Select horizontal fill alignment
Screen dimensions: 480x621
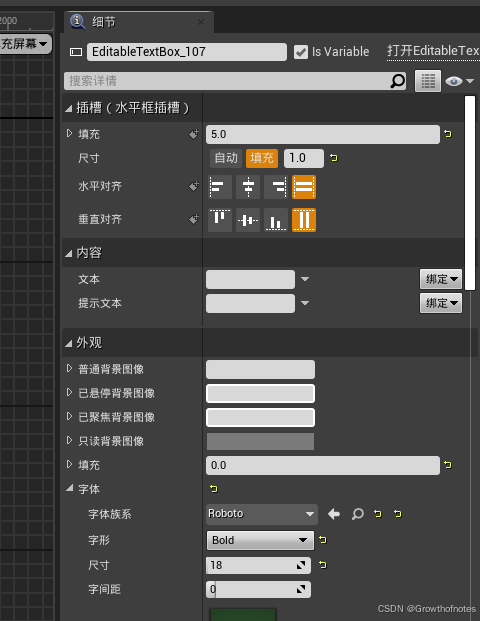coord(304,187)
